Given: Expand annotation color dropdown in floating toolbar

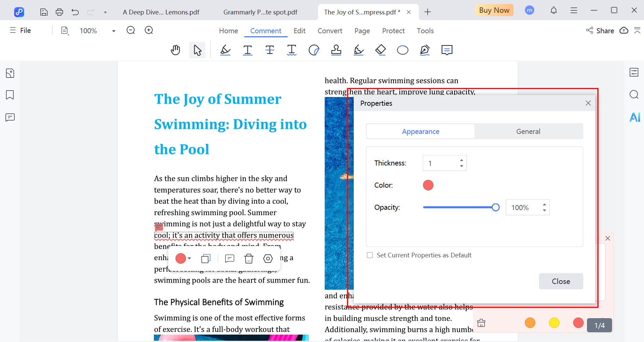Looking at the screenshot, I should [190, 258].
